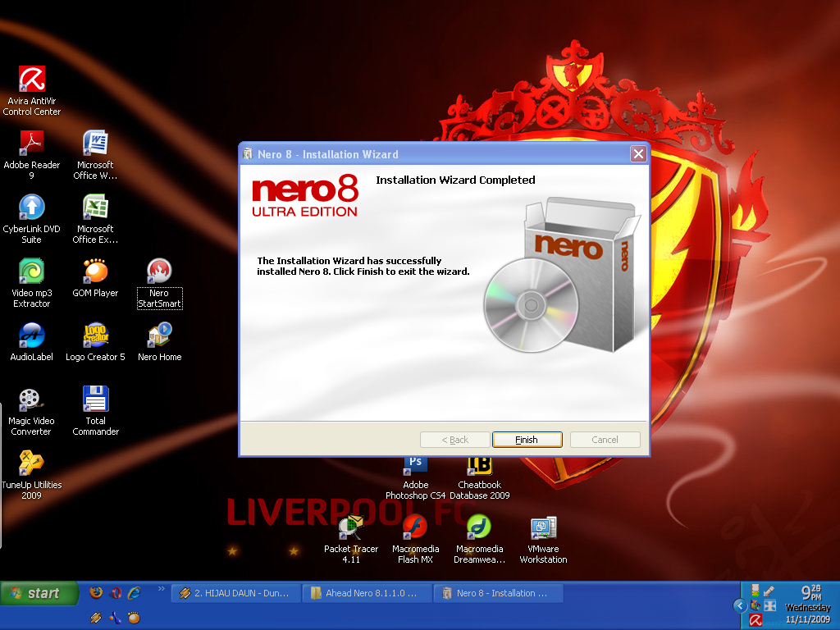Switch to Ahead Nero 8.1.1.0 taskbar item
Screen dimensions: 840x630
pos(367,593)
